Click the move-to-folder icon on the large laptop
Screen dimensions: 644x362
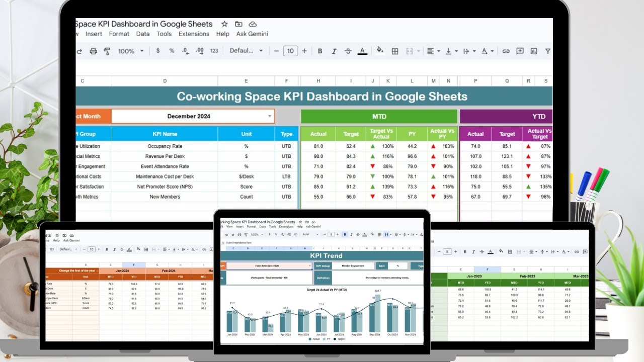pyautogui.click(x=238, y=24)
